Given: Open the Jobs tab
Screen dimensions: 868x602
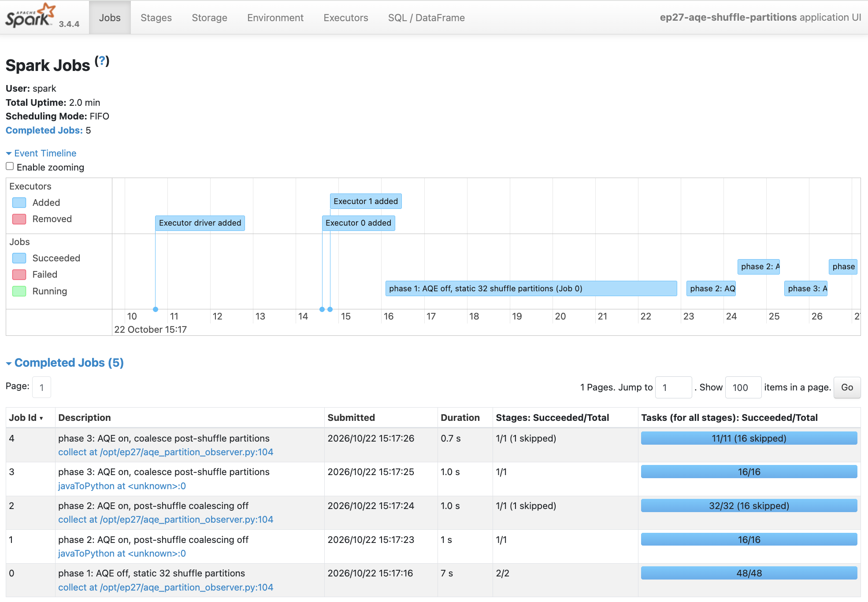Looking at the screenshot, I should point(110,18).
